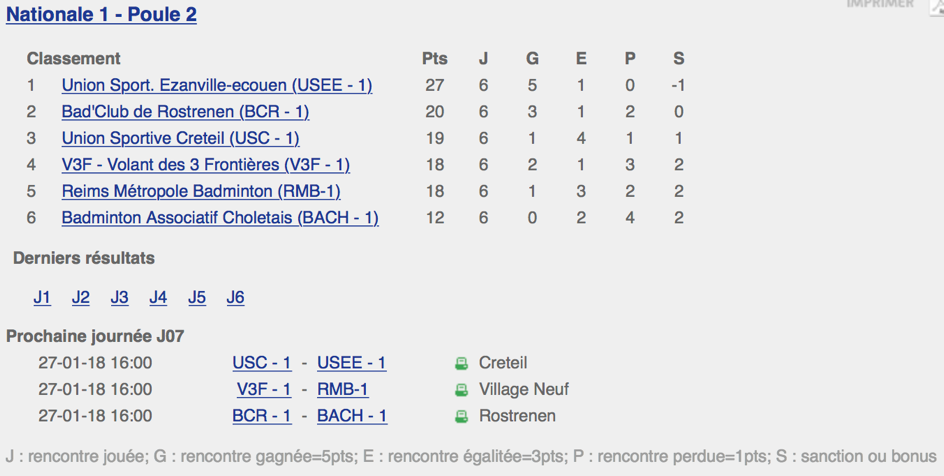The height and width of the screenshot is (476, 944).
Task: Open Bad'Club de Rostrenen team link
Action: pos(185,112)
